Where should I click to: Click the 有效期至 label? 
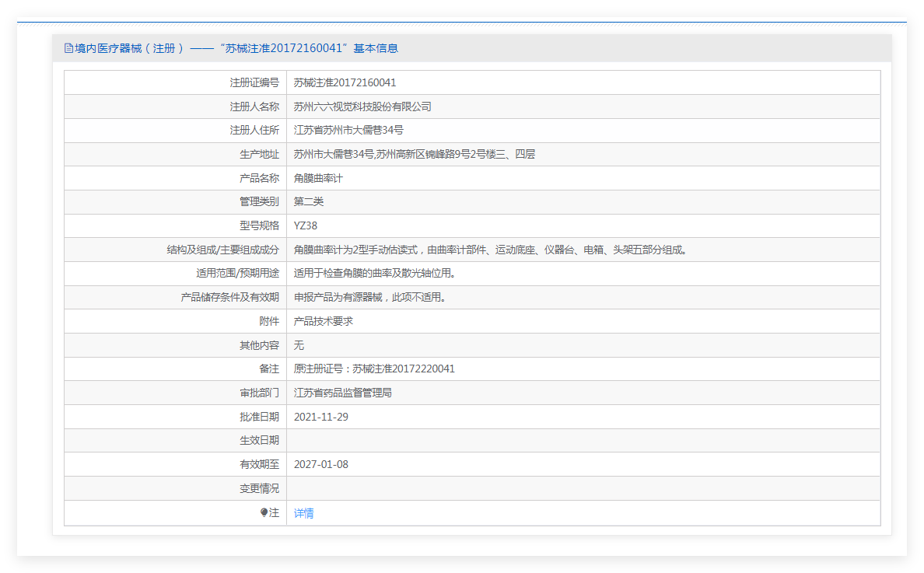click(x=259, y=465)
